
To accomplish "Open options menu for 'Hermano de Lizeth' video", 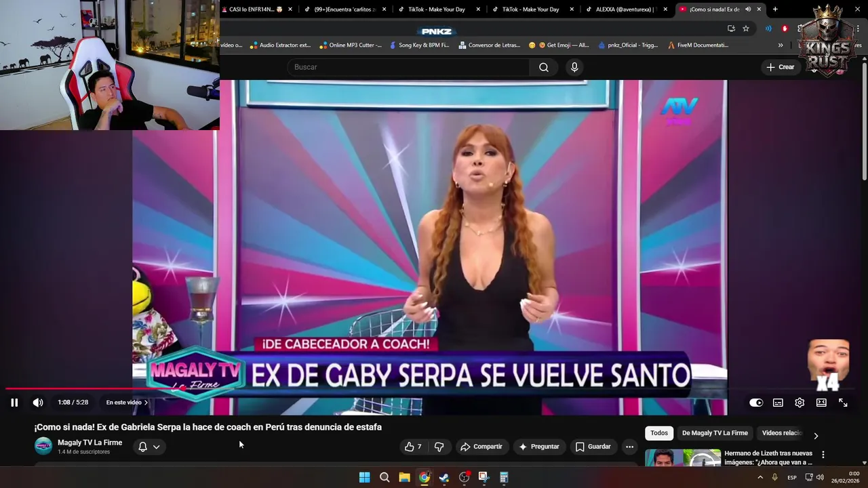I will pos(823,455).
